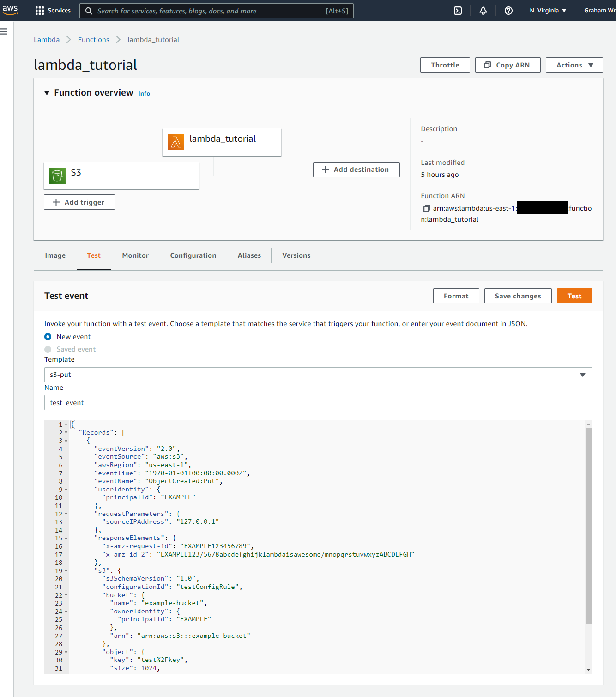Click the Copy ARN button
The height and width of the screenshot is (697, 616).
508,65
